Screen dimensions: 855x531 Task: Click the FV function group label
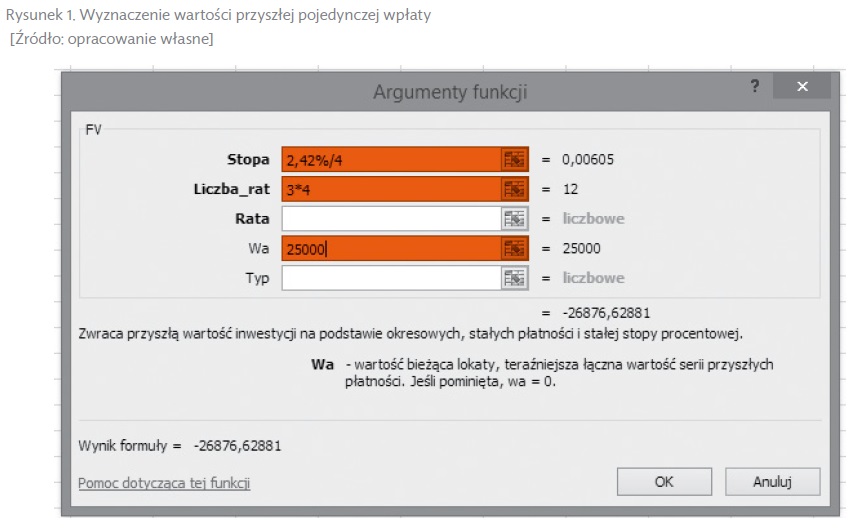click(93, 130)
